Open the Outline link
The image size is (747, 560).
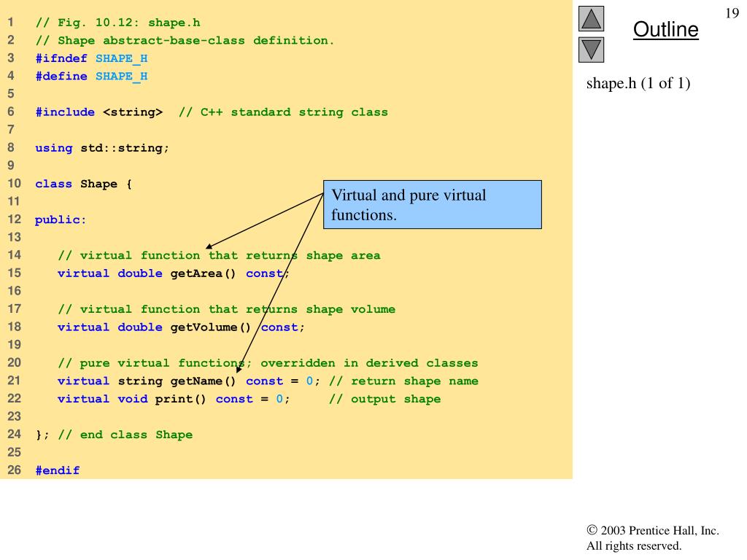tap(665, 29)
